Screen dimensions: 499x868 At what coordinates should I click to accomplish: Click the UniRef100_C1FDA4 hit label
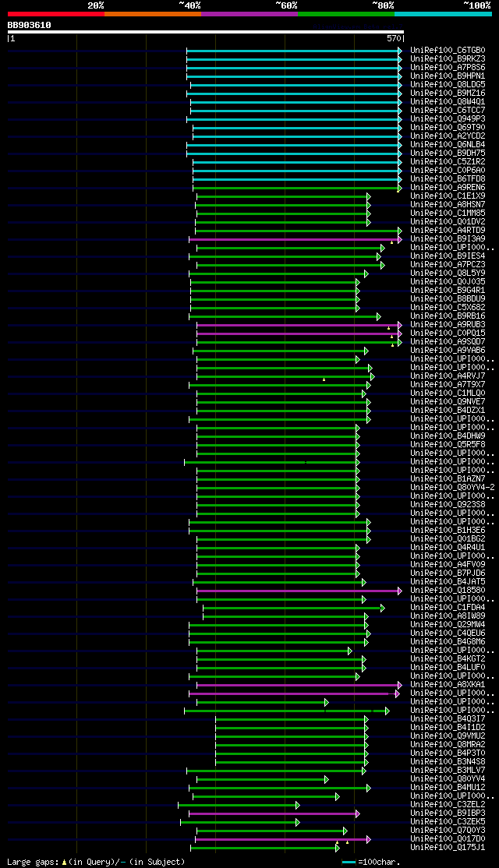click(448, 608)
